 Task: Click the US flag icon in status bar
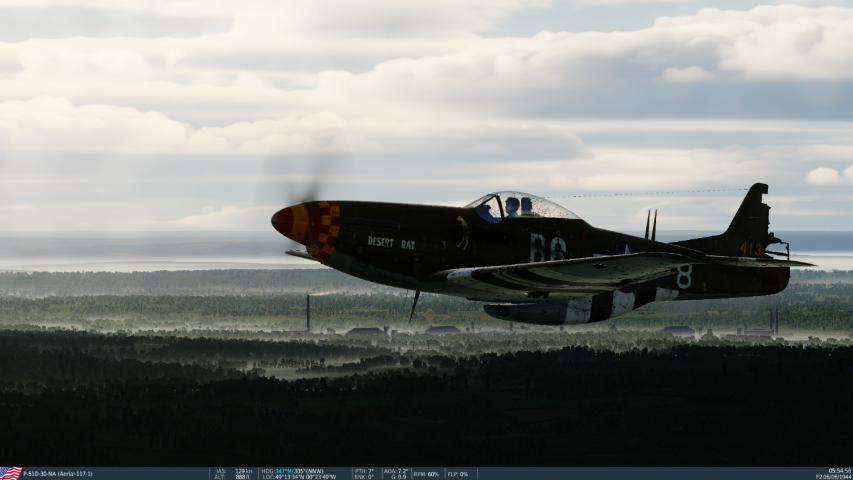[11, 473]
